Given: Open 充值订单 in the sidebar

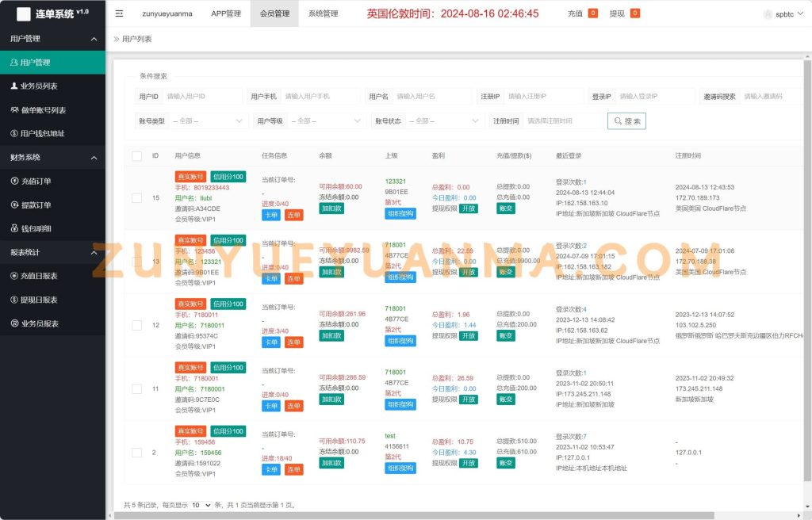Looking at the screenshot, I should (52, 181).
